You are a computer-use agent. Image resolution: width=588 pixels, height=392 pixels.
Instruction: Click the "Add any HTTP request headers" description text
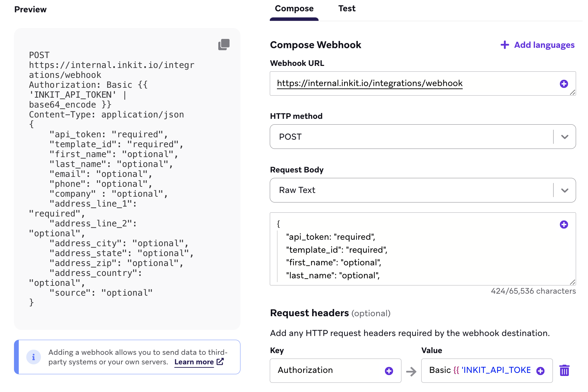410,333
